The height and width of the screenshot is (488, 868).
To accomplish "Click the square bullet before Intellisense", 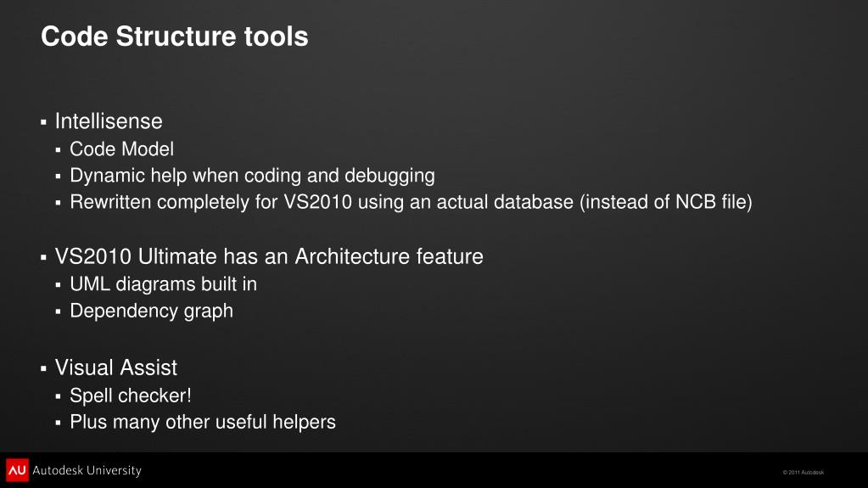I will click(44, 122).
